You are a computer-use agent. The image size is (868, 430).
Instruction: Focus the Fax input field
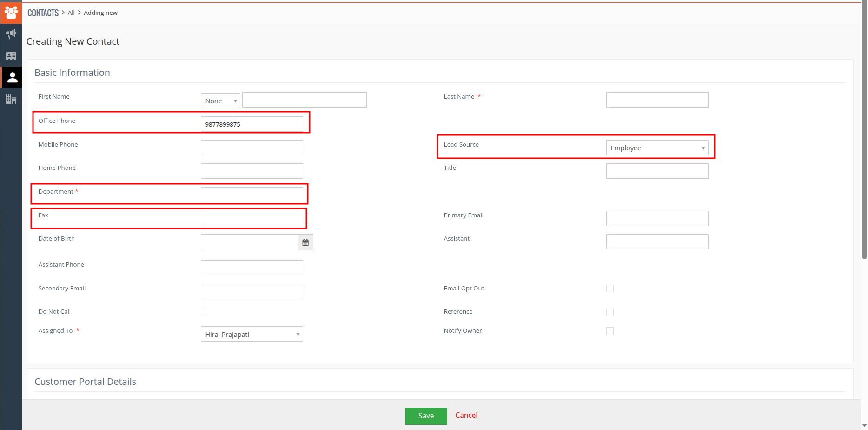pyautogui.click(x=252, y=218)
